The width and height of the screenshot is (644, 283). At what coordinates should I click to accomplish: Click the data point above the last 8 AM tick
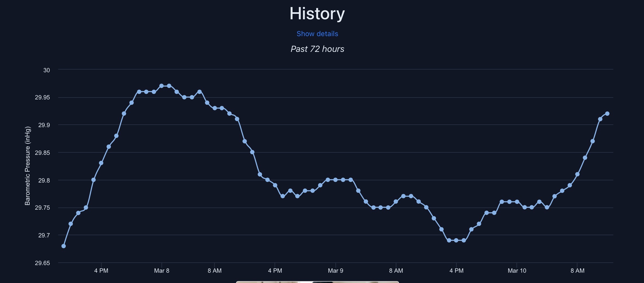[x=577, y=174]
